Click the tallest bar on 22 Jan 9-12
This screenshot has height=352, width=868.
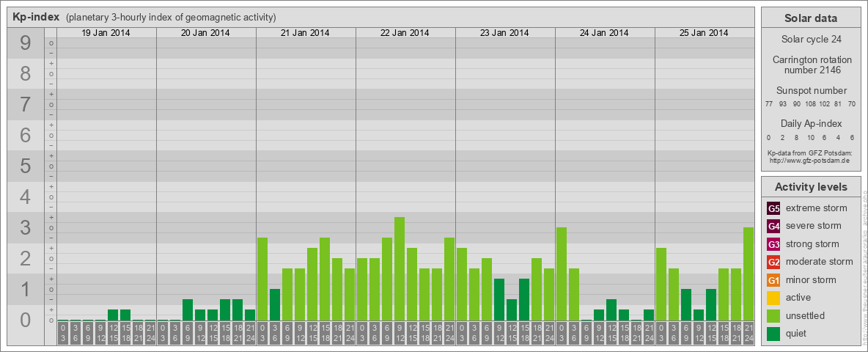[x=399, y=269]
